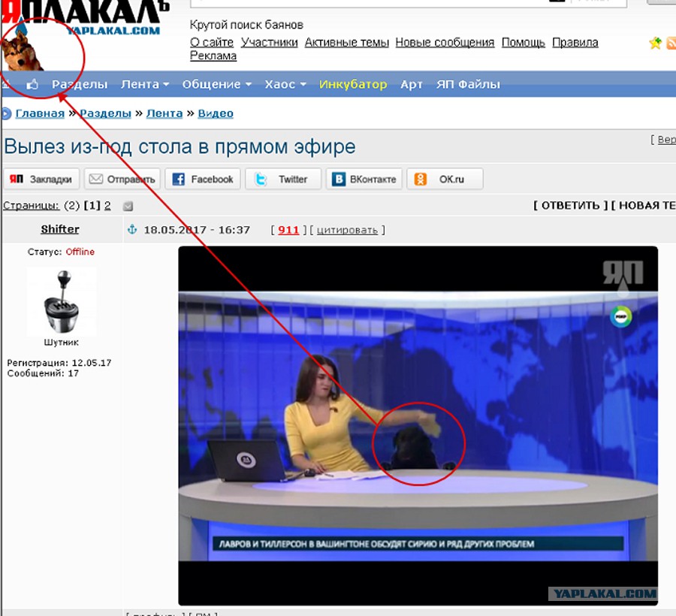Viewport: 676px width, 616px height.
Task: Open the orange RSS feed icon
Action: [671, 43]
